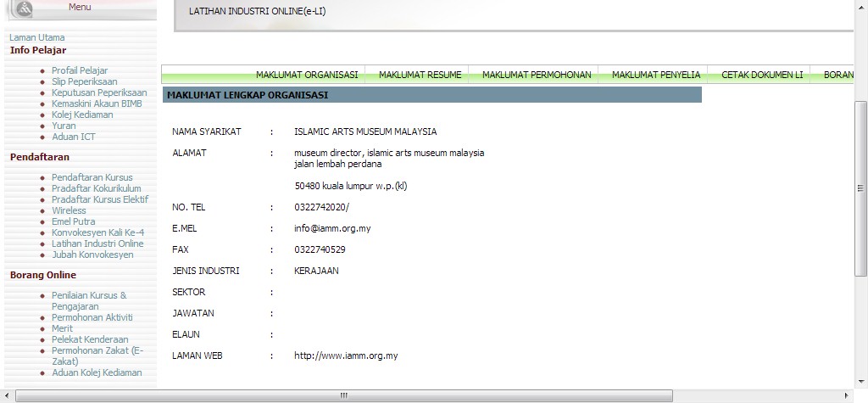The width and height of the screenshot is (868, 403).
Task: Open the Aduan Kolej Kediaman link
Action: (x=97, y=373)
